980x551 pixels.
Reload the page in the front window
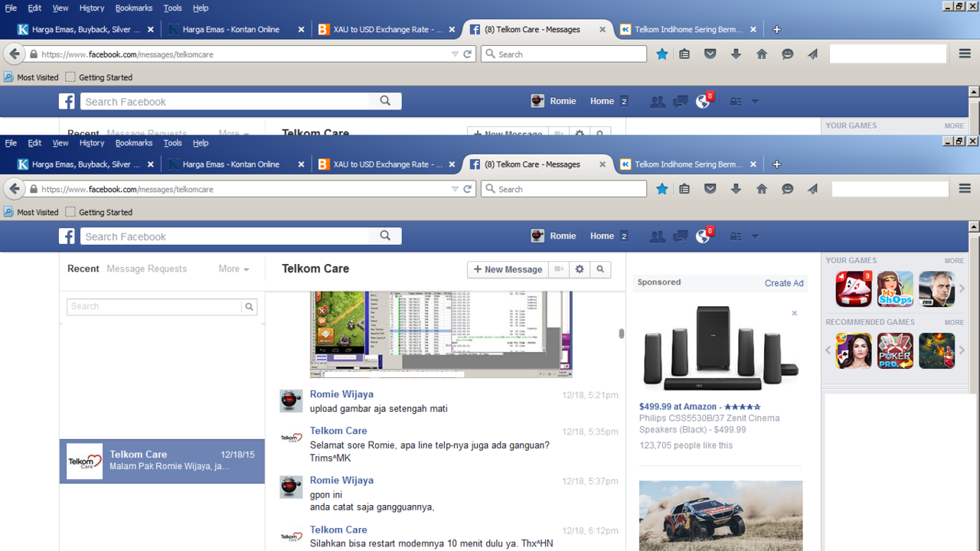468,189
